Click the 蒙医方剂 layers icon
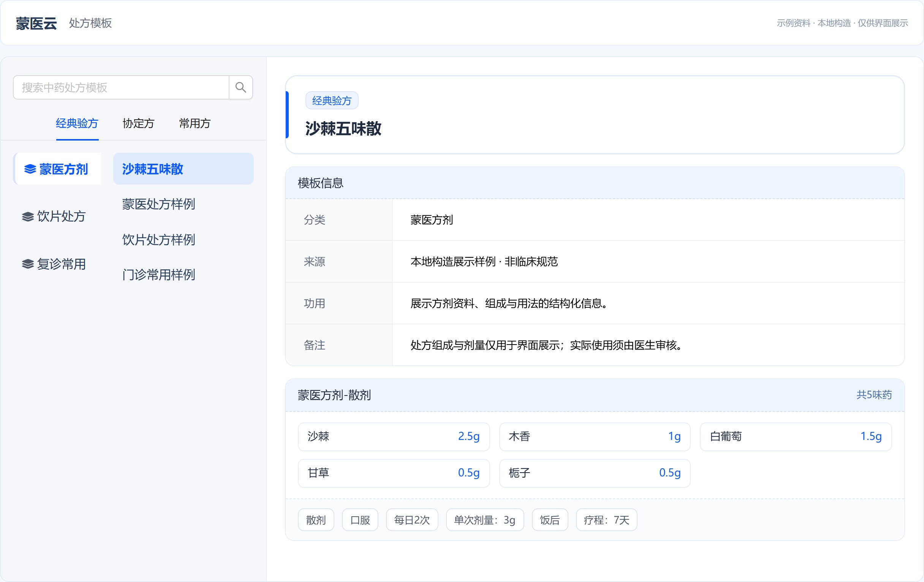The image size is (924, 582). click(30, 169)
